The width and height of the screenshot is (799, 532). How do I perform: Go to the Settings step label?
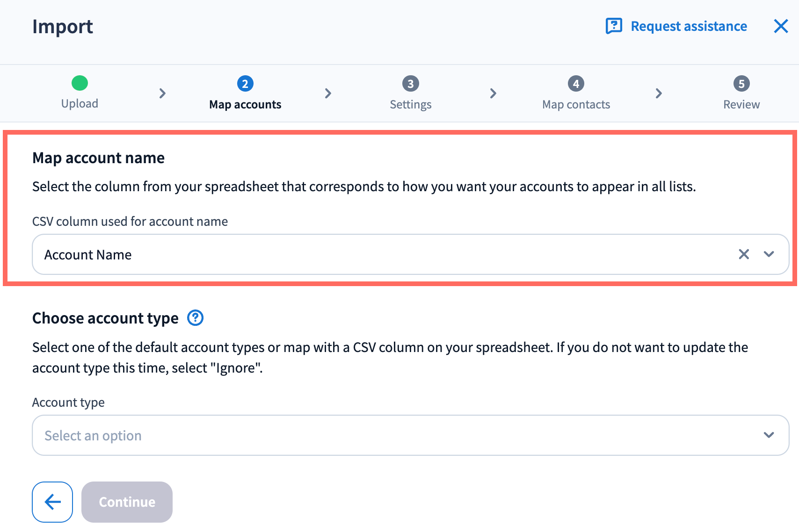click(x=410, y=105)
